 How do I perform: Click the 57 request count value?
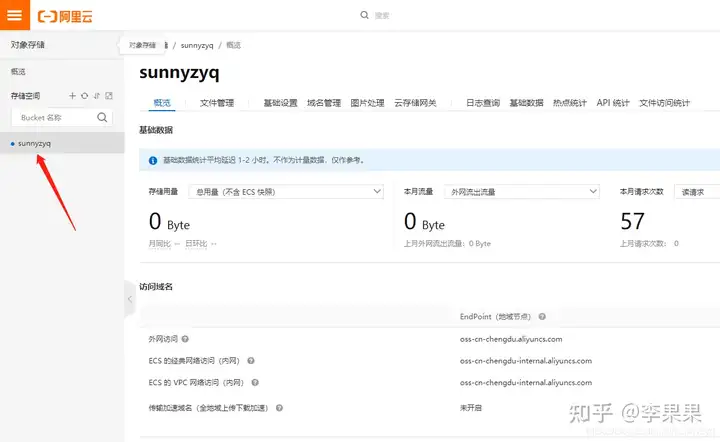click(632, 221)
